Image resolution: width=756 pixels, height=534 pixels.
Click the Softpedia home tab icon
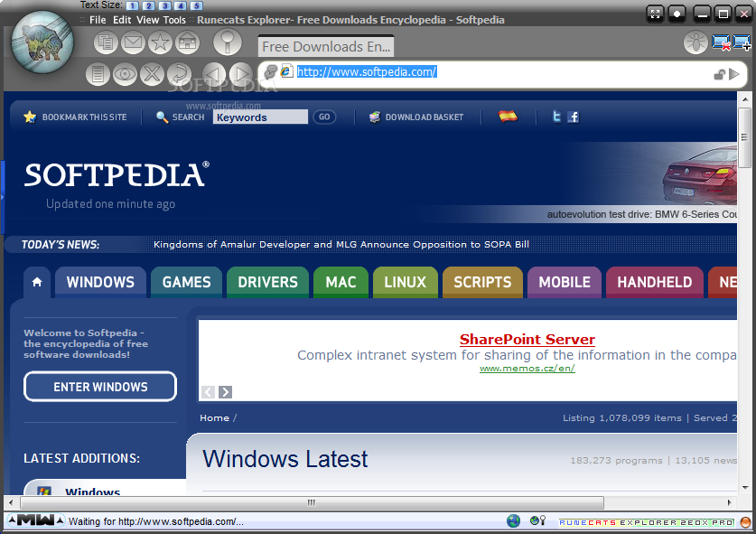pyautogui.click(x=37, y=282)
